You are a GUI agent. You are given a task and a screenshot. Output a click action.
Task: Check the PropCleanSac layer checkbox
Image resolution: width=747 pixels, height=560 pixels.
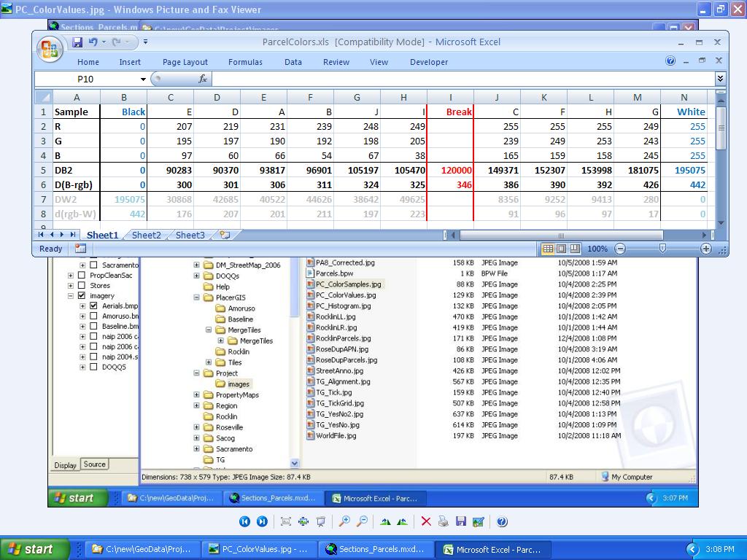point(82,275)
